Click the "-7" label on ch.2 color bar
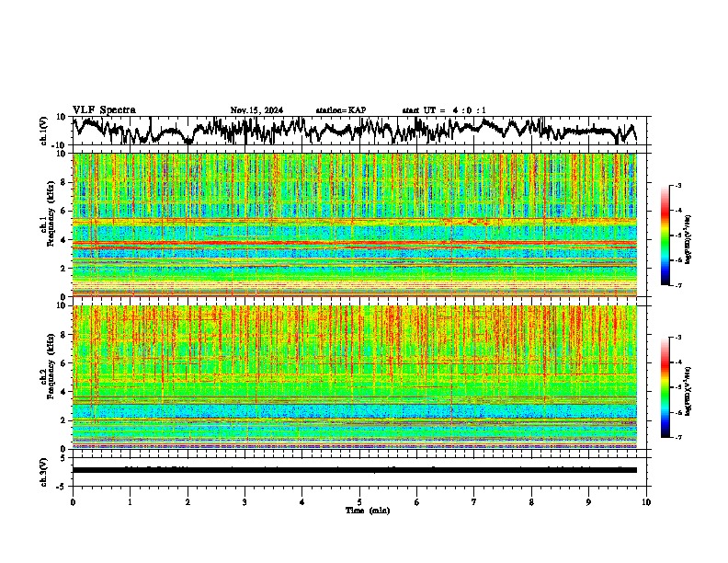This screenshot has height=563, width=728. click(678, 437)
